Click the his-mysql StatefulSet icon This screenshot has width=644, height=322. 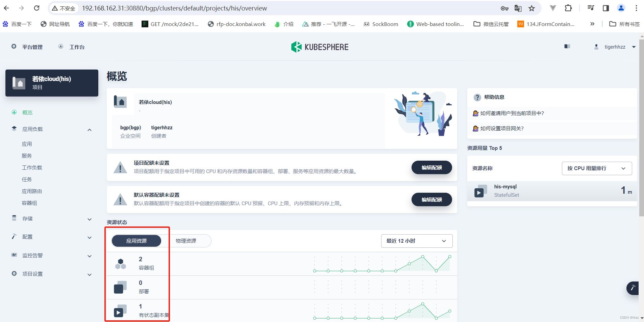[480, 191]
